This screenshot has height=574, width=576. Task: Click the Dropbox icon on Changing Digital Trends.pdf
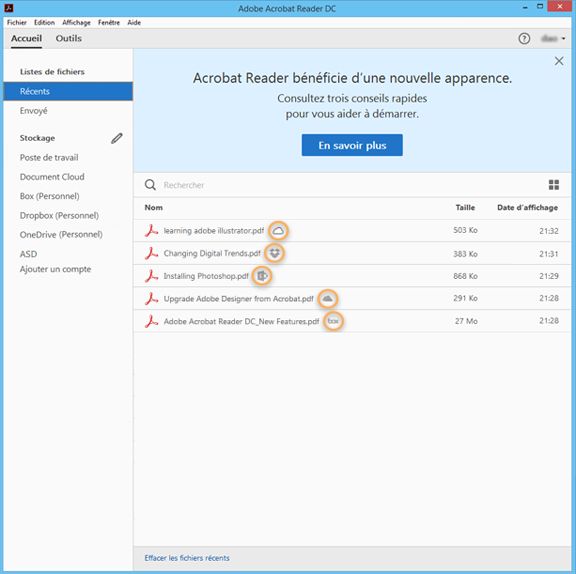click(x=274, y=253)
